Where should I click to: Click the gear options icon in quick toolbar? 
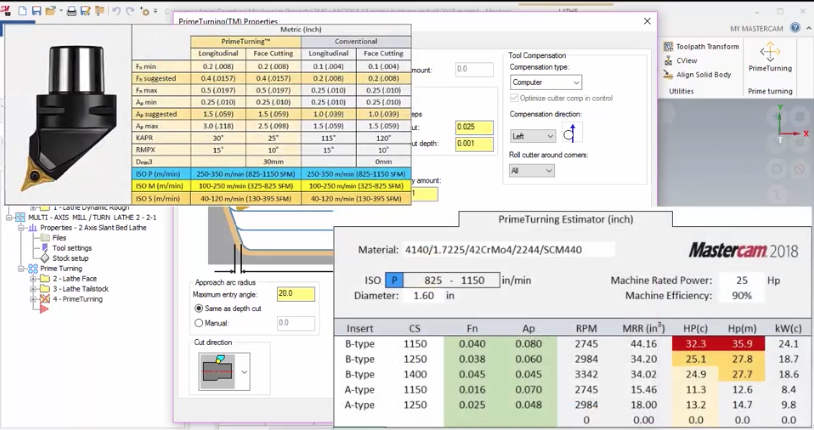pyautogui.click(x=145, y=11)
